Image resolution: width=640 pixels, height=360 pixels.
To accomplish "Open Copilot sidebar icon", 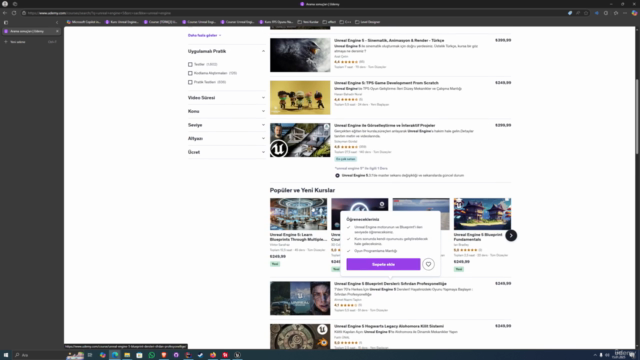I will click(x=634, y=13).
